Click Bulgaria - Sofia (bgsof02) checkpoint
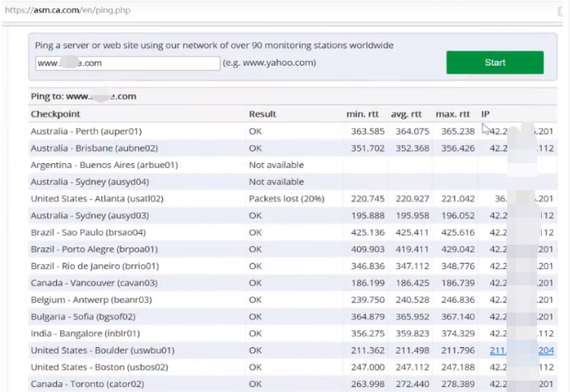 click(x=83, y=316)
